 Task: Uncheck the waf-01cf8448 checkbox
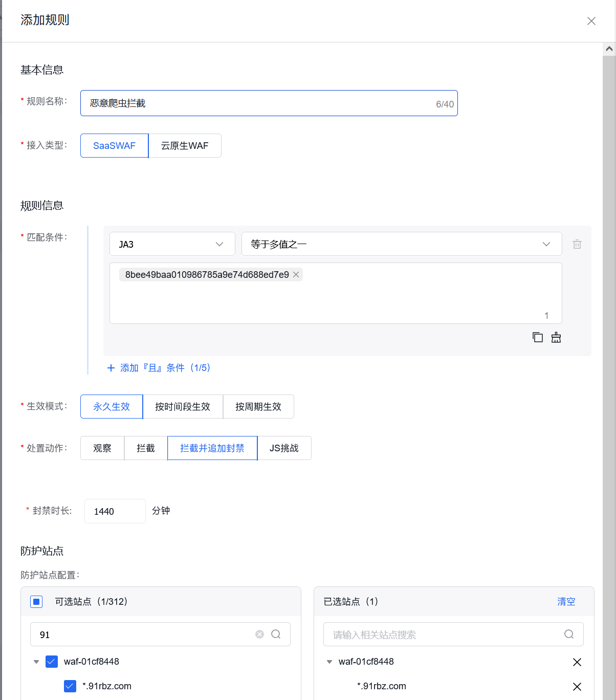[x=52, y=662]
